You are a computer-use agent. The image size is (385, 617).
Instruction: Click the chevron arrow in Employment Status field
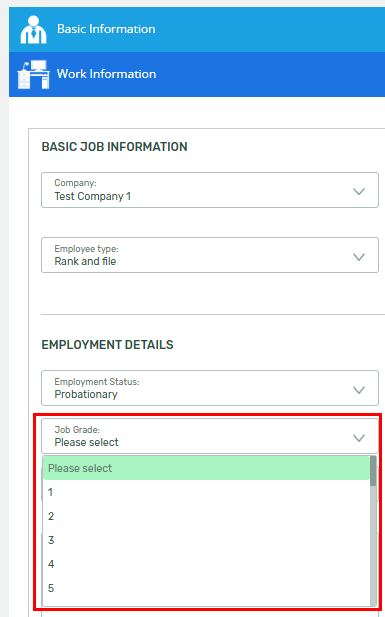coord(359,390)
